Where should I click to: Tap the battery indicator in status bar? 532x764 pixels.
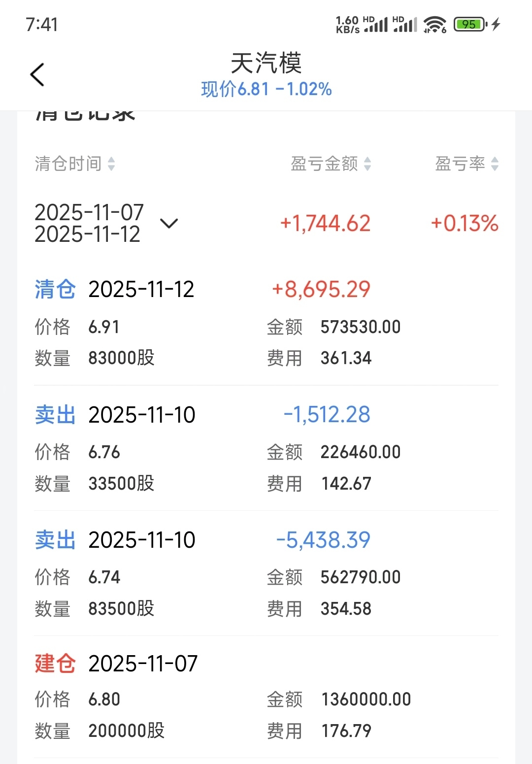tap(470, 24)
